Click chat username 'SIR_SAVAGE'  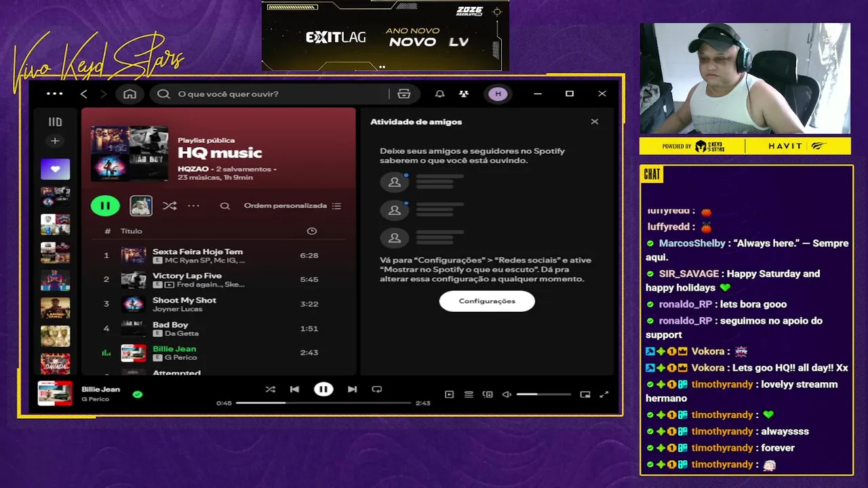point(689,274)
